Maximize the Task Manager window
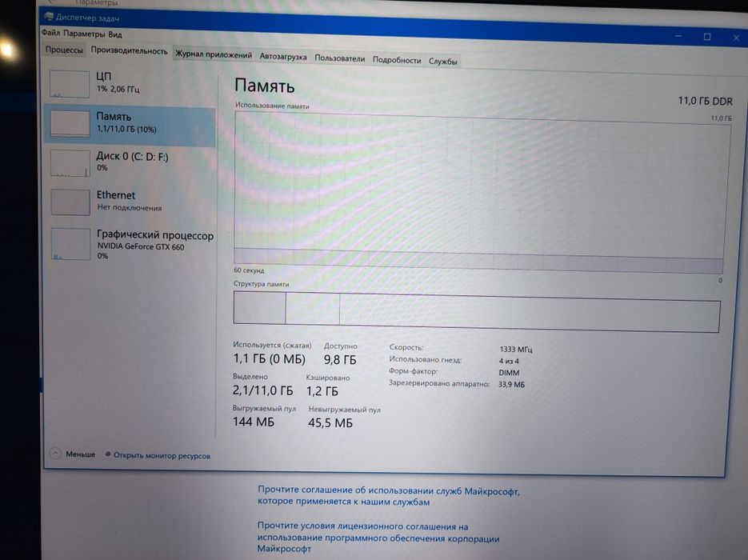748x560 pixels. click(707, 37)
